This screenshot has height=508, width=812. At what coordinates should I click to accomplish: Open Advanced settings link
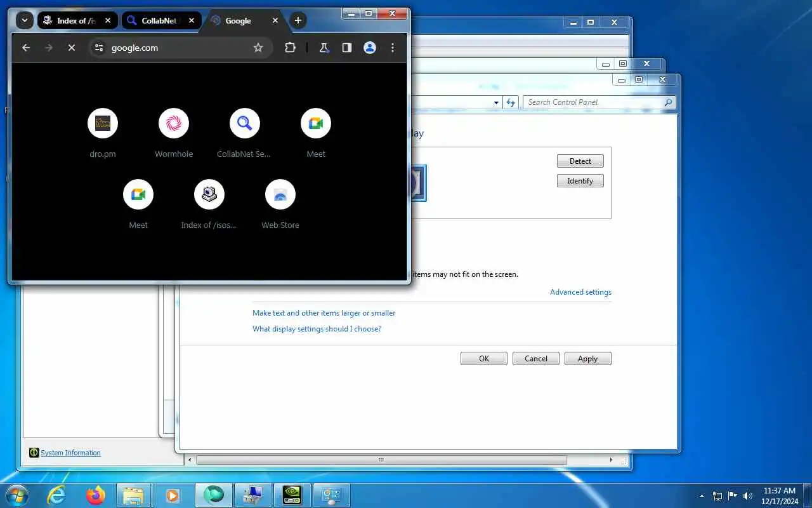tap(580, 292)
